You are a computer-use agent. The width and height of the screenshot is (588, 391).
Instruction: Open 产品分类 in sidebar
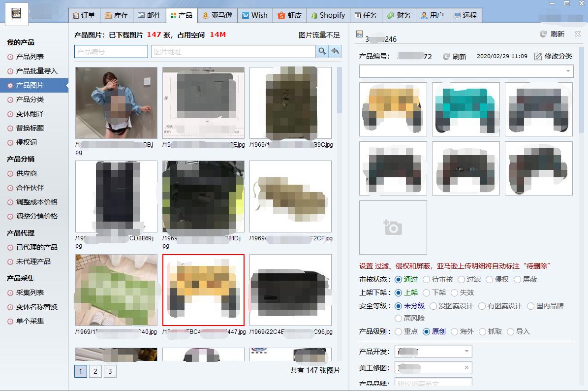click(30, 99)
